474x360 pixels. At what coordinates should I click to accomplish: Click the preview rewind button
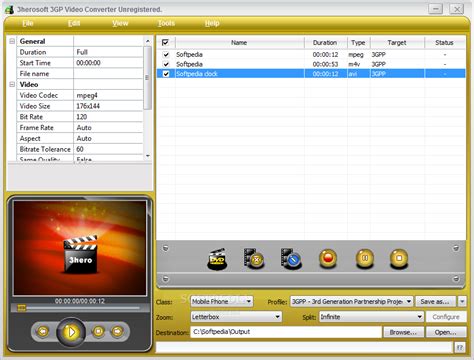pyautogui.click(x=43, y=331)
